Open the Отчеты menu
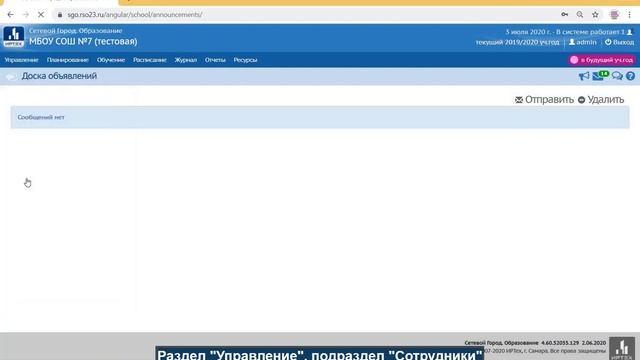Image resolution: width=640 pixels, height=360 pixels. tap(215, 60)
